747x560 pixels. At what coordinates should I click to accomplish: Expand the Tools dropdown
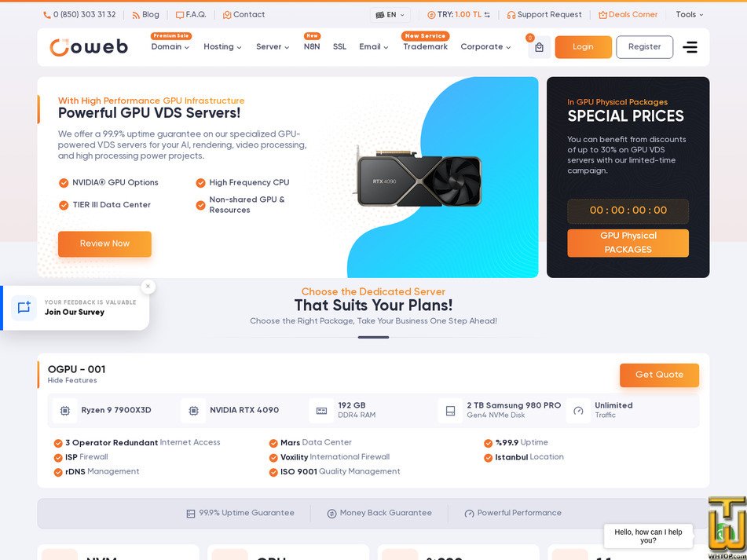(690, 15)
